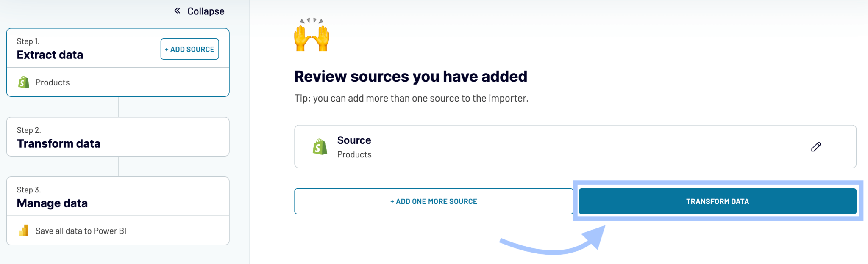This screenshot has width=868, height=264.
Task: Click ADD ONE MORE SOURCE
Action: (434, 201)
